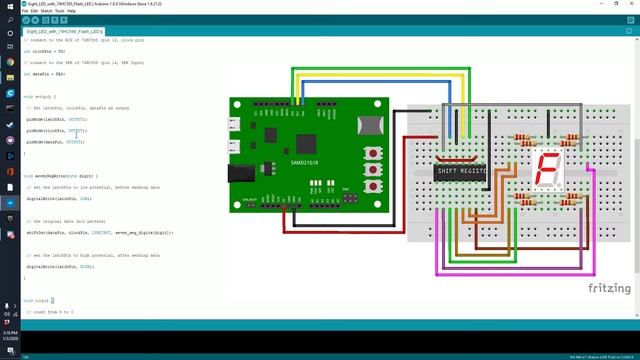Click the seven-segment display in diagram

point(548,170)
